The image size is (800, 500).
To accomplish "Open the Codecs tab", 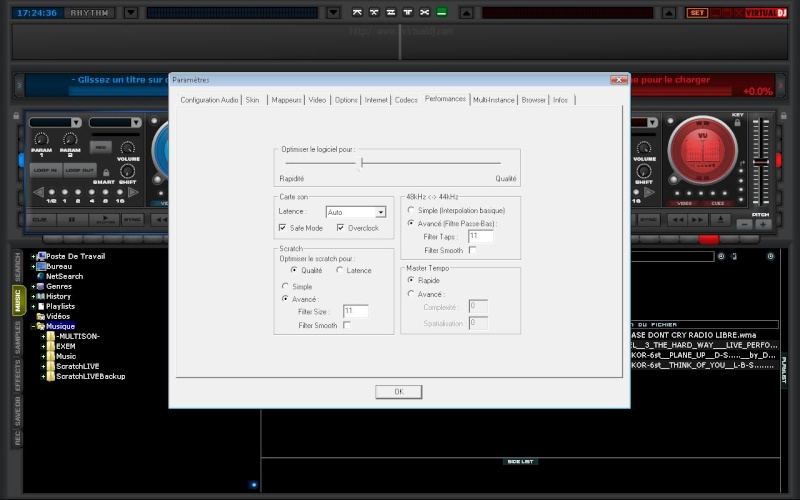I will 406,100.
